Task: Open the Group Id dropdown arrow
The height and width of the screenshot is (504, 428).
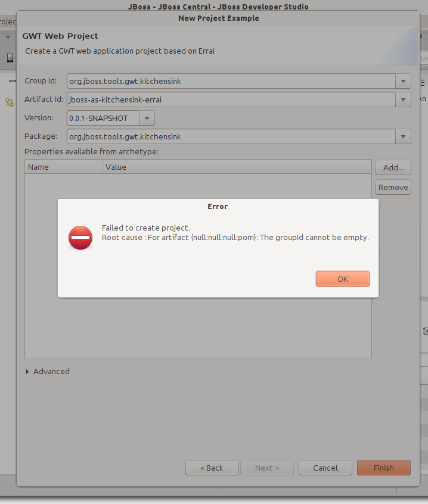Action: coord(403,82)
